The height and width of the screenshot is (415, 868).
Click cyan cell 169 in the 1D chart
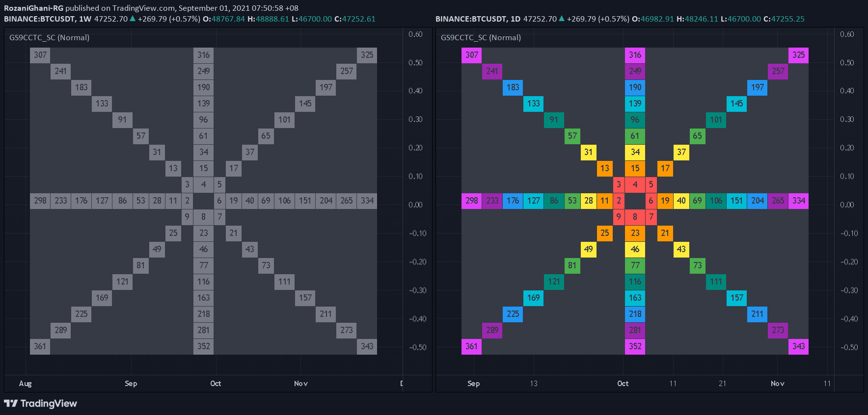coord(533,298)
